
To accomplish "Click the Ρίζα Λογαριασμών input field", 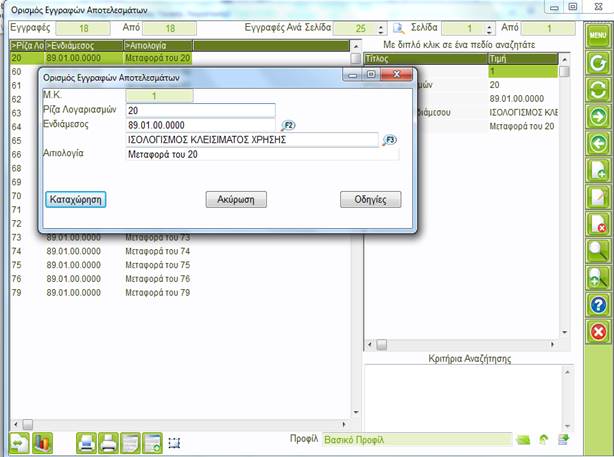I will (200, 110).
